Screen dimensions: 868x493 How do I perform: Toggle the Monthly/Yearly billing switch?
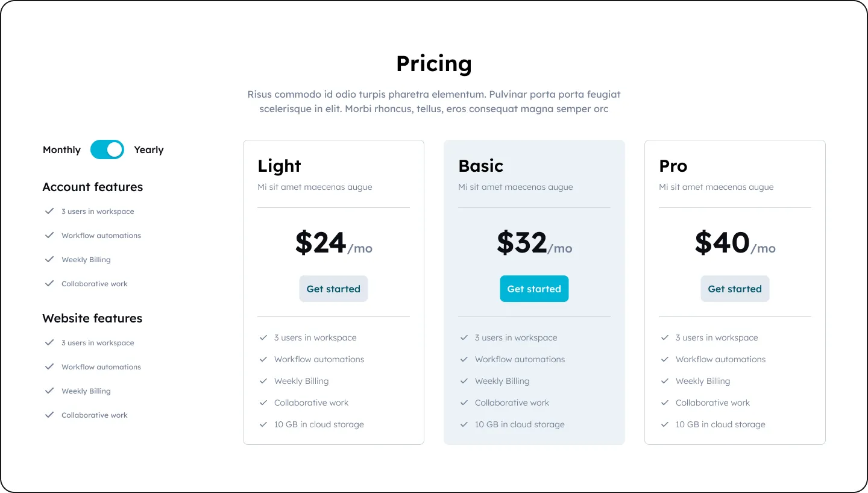click(x=107, y=150)
